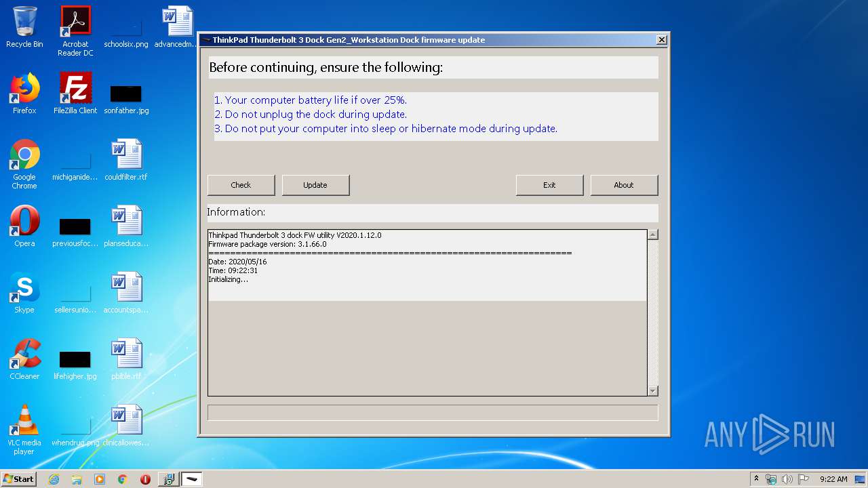868x488 pixels.
Task: Launch the Skype desktop shortcut
Action: coord(24,293)
